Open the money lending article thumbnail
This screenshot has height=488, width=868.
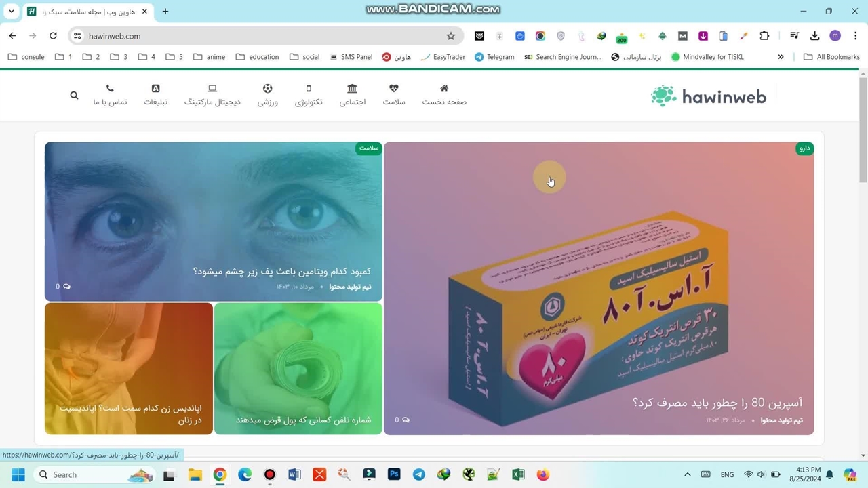pos(298,368)
